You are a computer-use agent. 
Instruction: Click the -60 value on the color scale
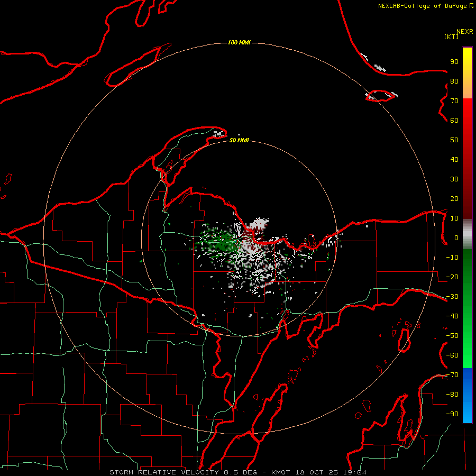(452, 355)
